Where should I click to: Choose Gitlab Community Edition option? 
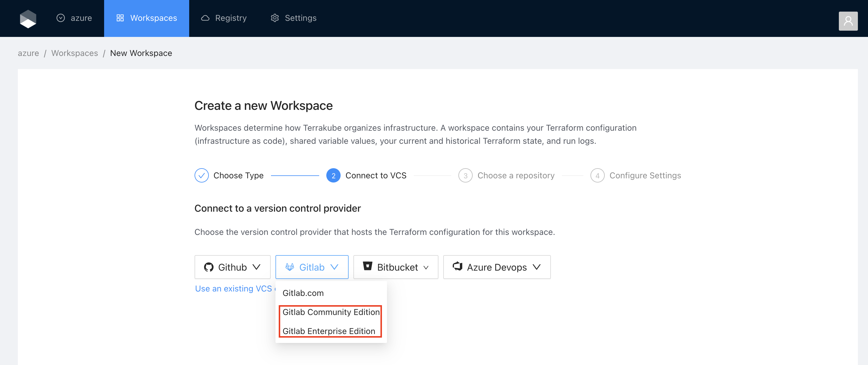[x=330, y=312]
